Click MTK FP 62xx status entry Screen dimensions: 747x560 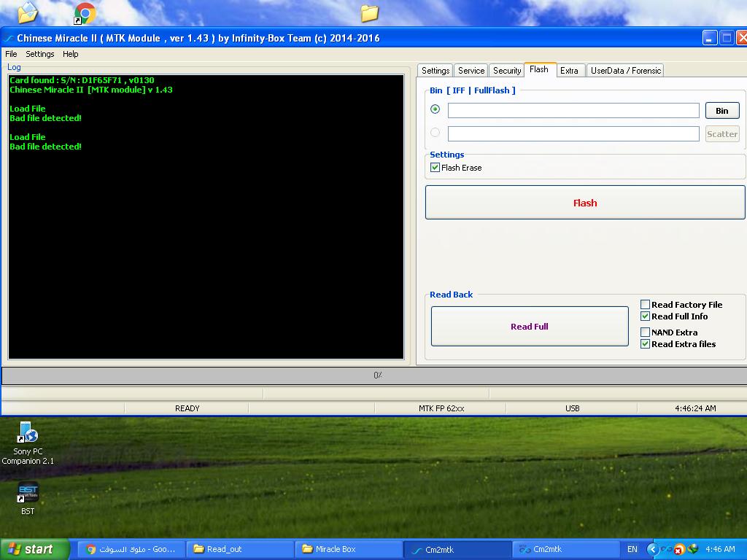(x=441, y=408)
